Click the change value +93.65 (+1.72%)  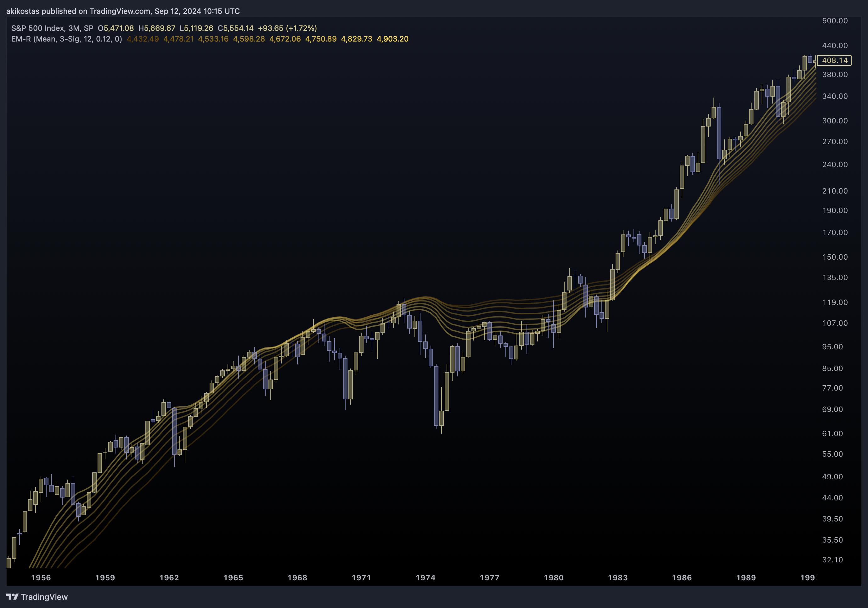[x=287, y=28]
